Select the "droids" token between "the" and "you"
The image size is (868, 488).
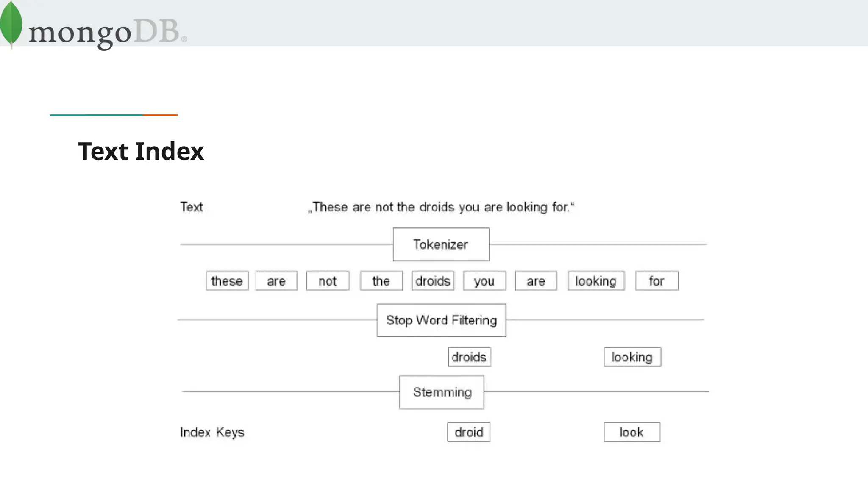433,281
